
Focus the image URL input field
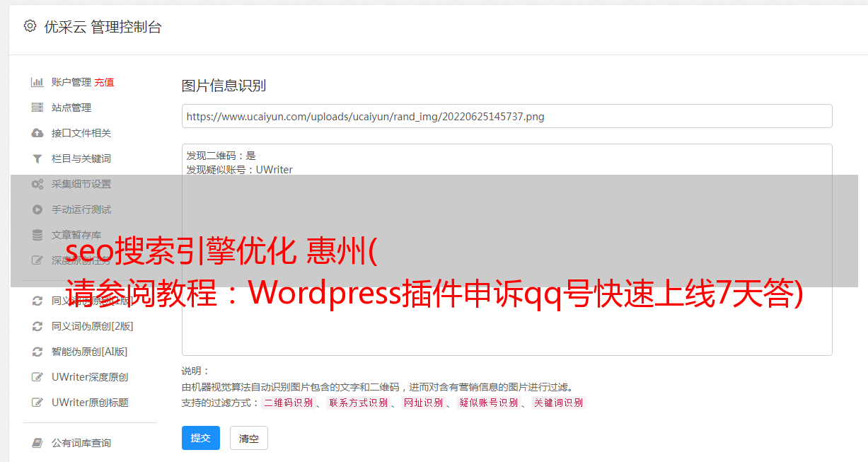(x=507, y=116)
